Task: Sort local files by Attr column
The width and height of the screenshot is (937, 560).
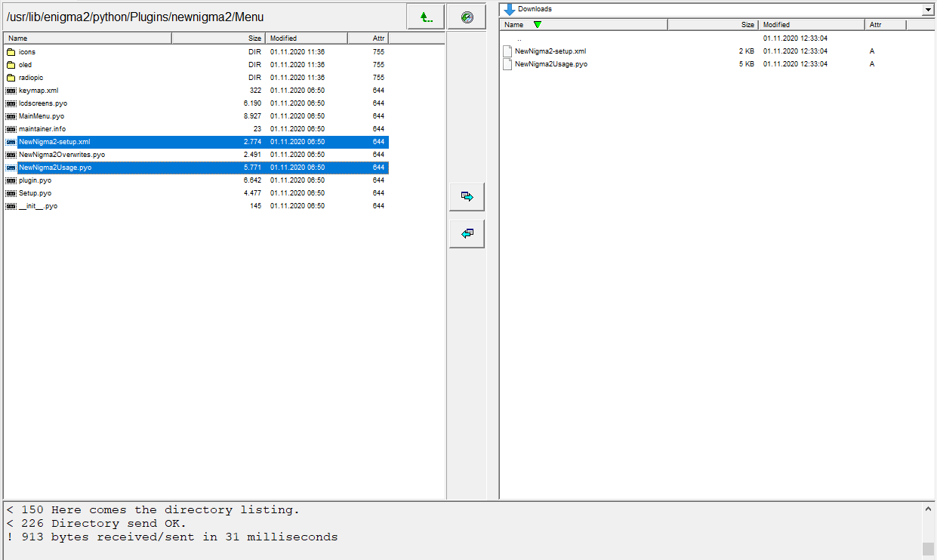Action: point(884,25)
